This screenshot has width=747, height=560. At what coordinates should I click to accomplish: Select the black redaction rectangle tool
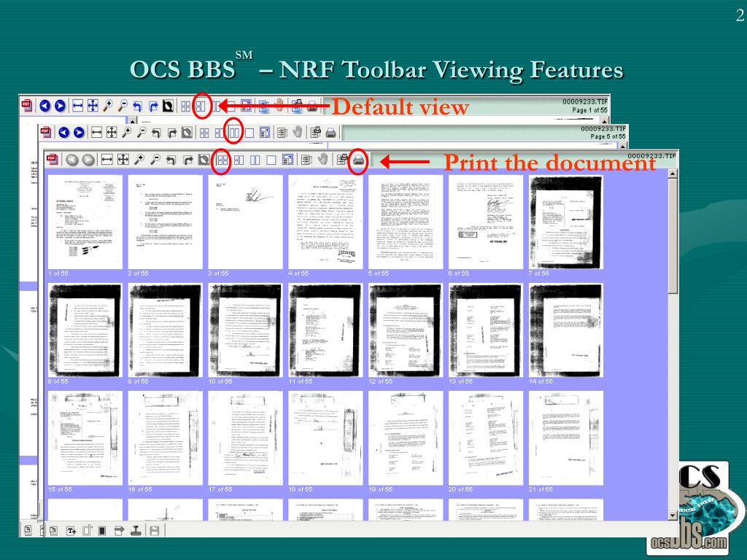[x=102, y=530]
